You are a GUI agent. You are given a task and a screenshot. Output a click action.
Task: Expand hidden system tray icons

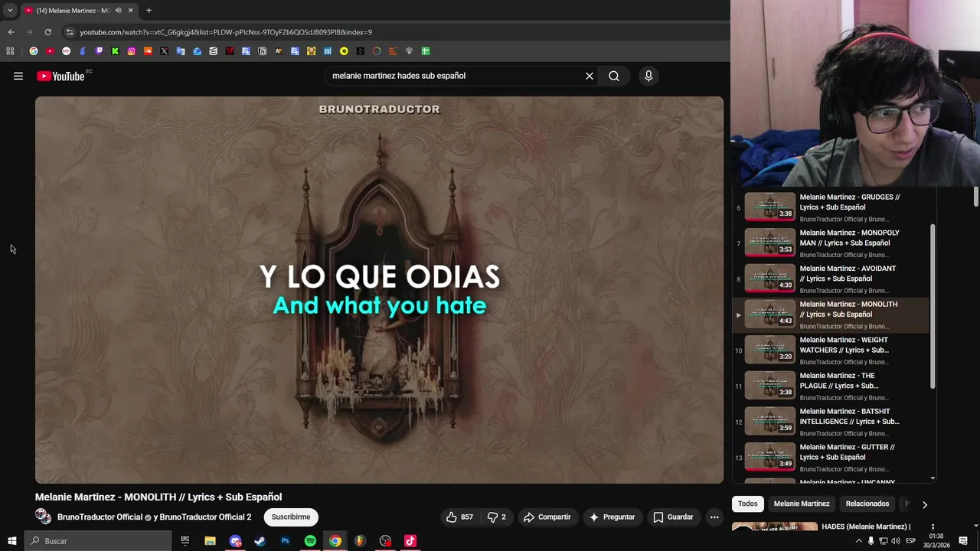858,541
